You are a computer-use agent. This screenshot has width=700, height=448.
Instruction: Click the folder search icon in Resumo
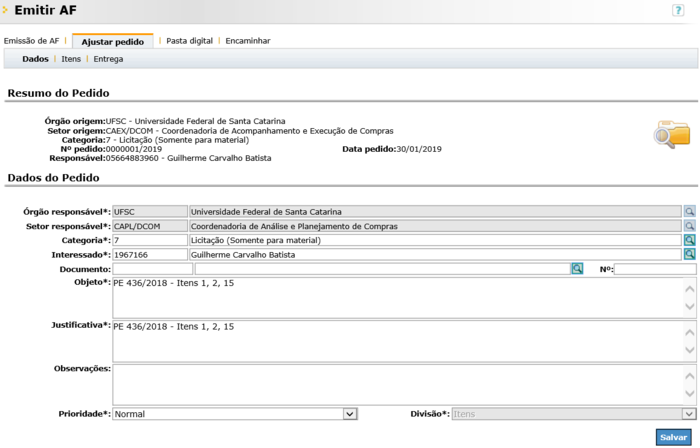(671, 134)
